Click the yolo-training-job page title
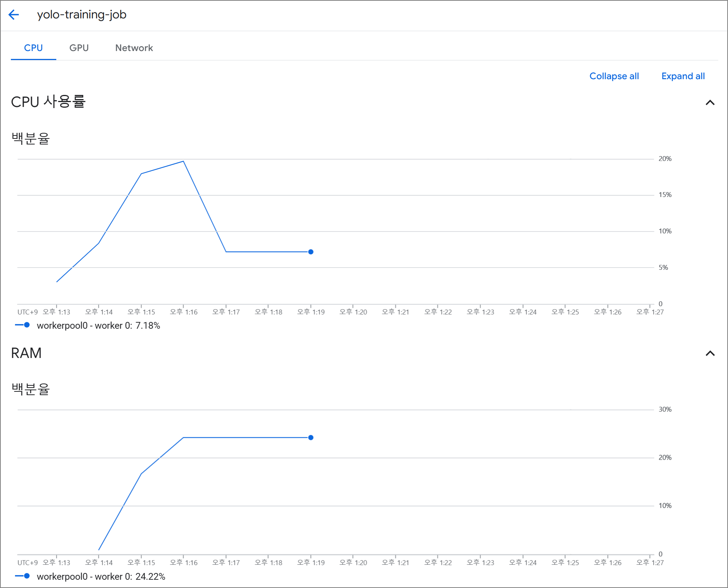Image resolution: width=728 pixels, height=588 pixels. 81,15
